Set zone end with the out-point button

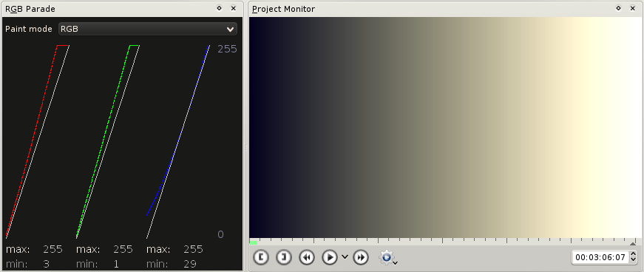click(x=284, y=258)
